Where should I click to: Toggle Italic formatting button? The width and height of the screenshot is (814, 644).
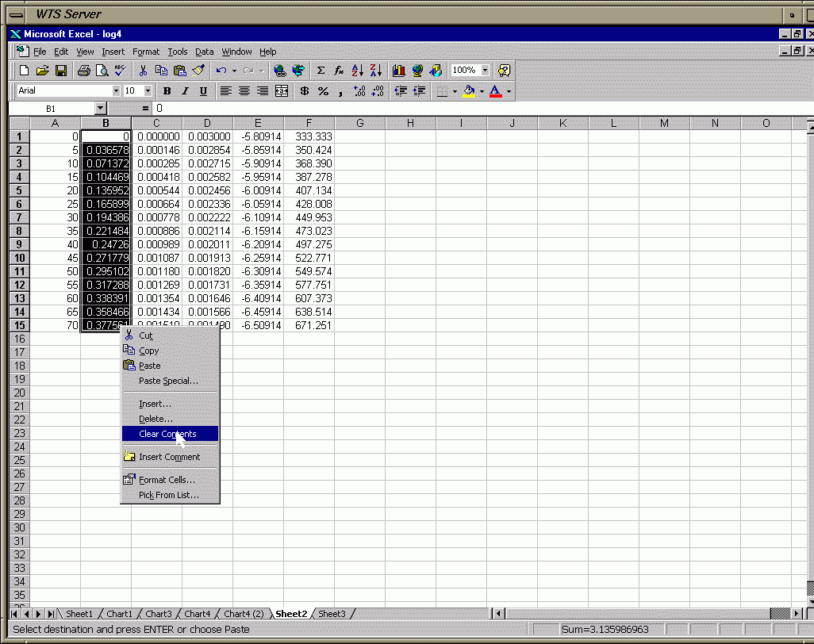coord(185,91)
